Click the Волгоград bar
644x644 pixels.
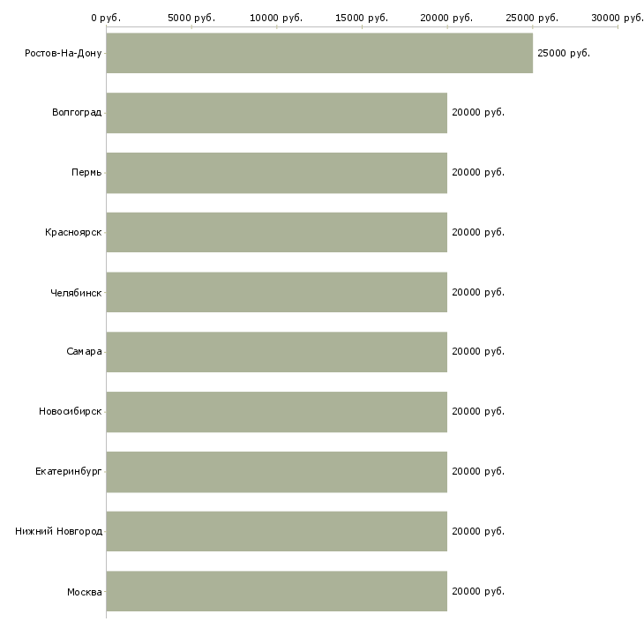[x=276, y=113]
